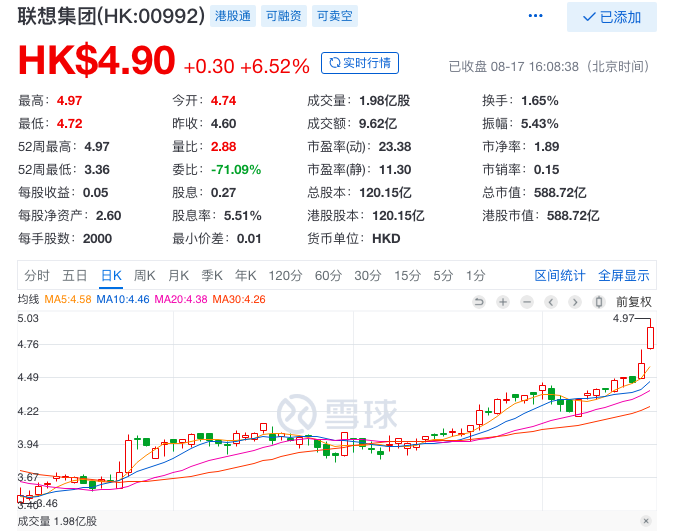Click the 股息率 5.51% value
The image size is (686, 531).
[242, 216]
